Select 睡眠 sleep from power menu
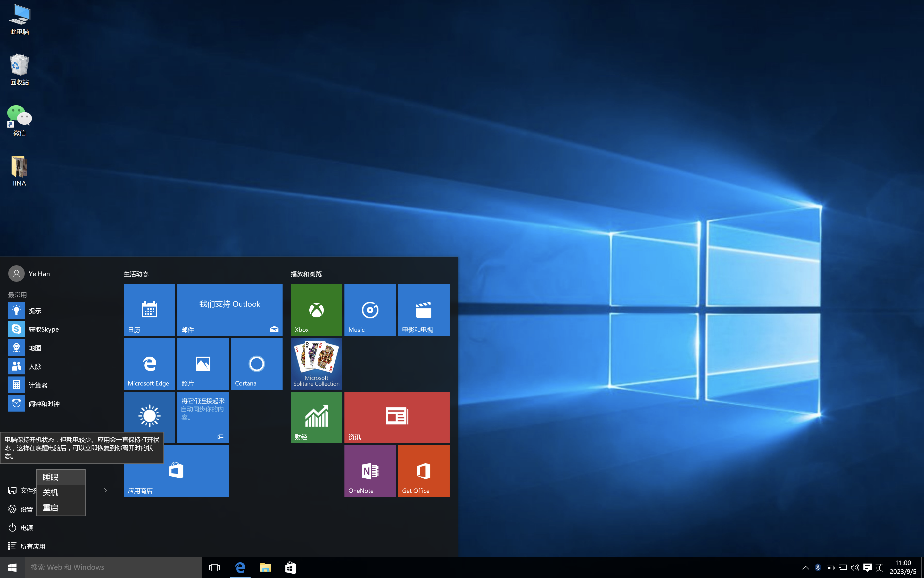The width and height of the screenshot is (924, 578). (x=61, y=477)
